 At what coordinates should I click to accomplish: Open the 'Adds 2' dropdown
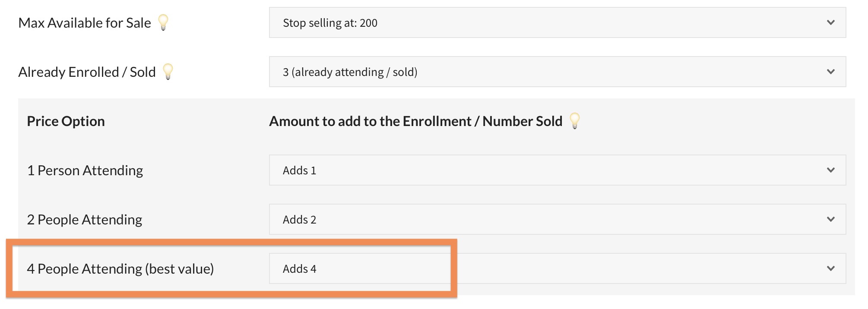click(557, 219)
